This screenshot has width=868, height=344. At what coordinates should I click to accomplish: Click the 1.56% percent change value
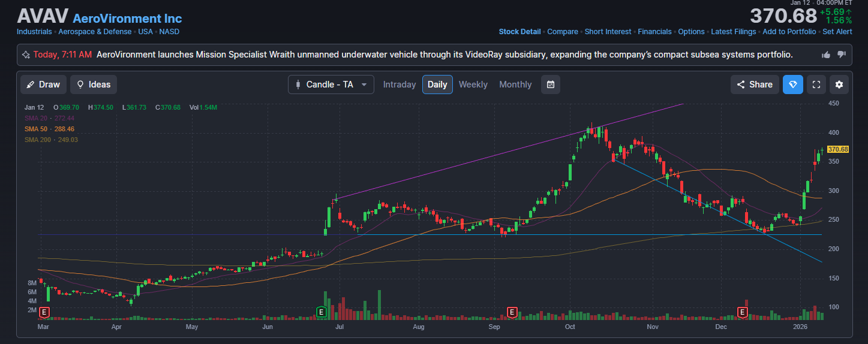[839, 20]
